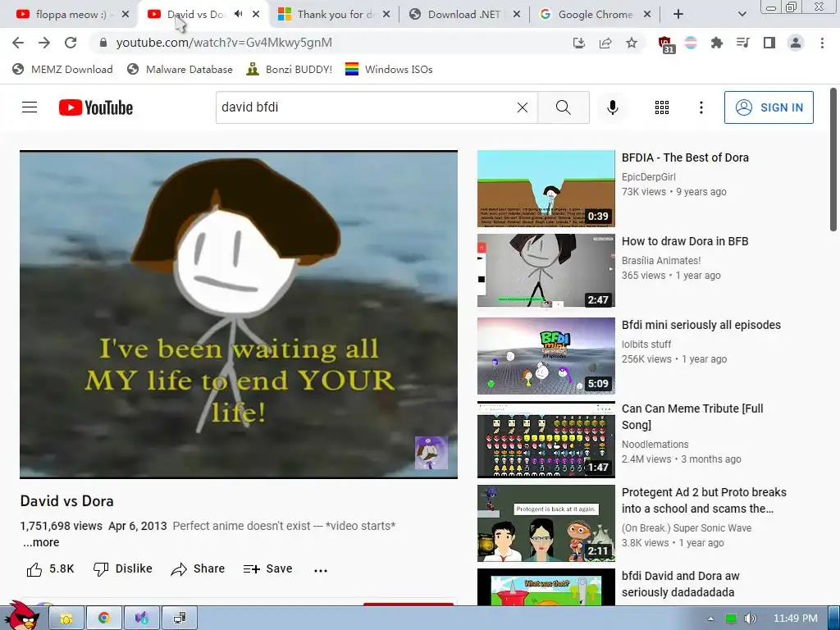Open the 'Windows ISOs' bookmark
840x630 pixels.
click(x=389, y=69)
